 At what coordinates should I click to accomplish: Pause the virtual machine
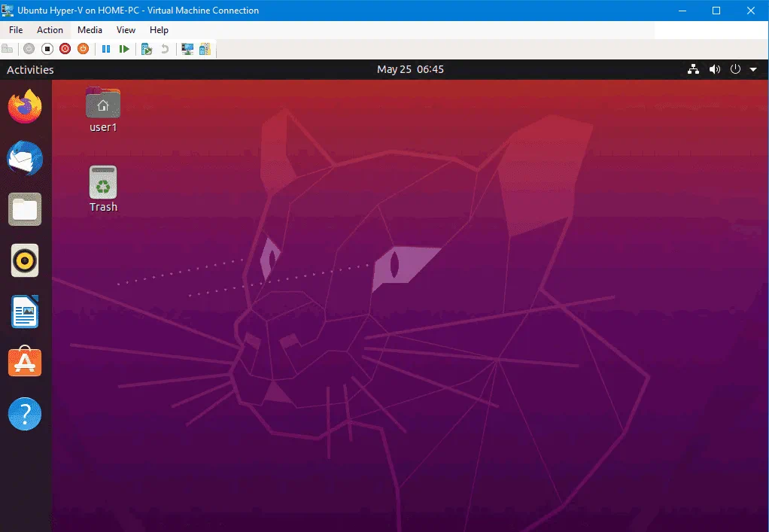(106, 49)
